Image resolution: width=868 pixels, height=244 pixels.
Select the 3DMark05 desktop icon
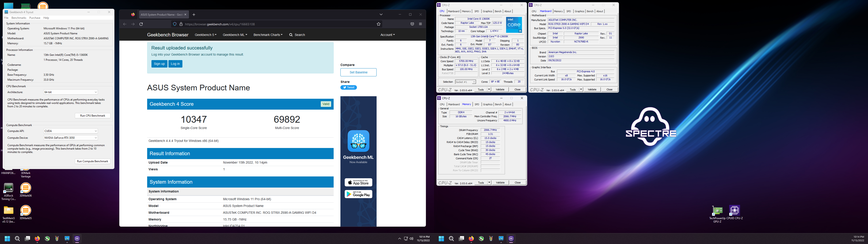[x=26, y=212]
